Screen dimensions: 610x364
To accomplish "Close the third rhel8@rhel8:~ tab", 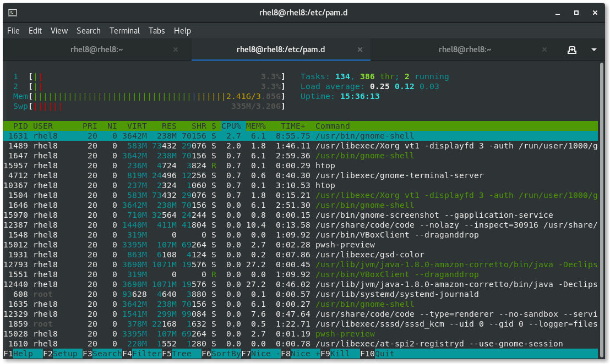I will (544, 49).
